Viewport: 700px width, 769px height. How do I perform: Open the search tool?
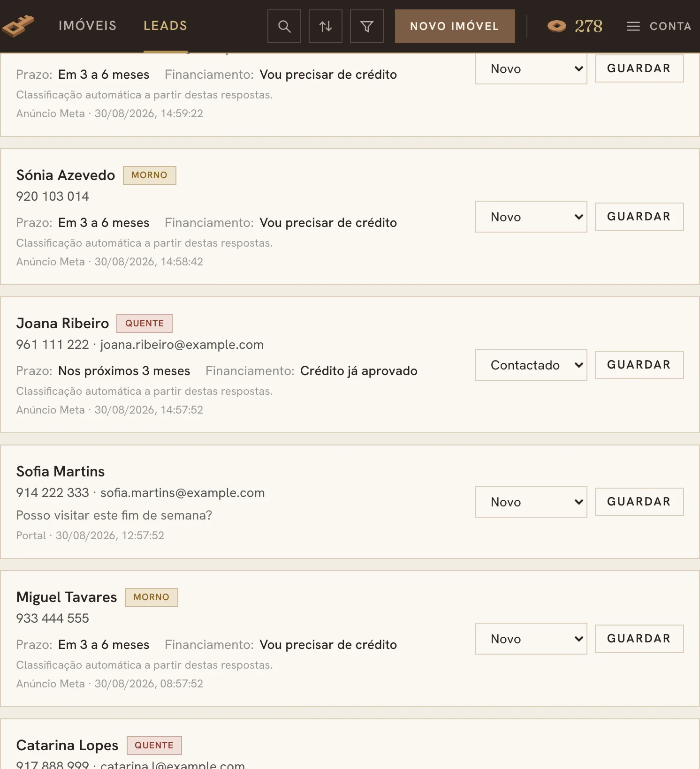click(284, 26)
